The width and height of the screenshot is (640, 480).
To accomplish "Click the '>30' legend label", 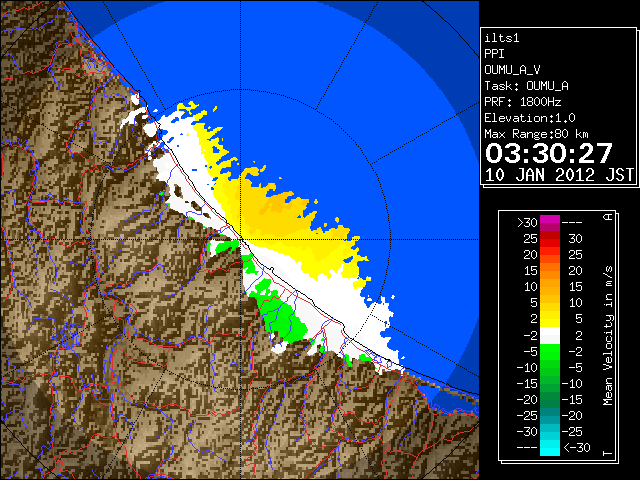I will (x=527, y=223).
